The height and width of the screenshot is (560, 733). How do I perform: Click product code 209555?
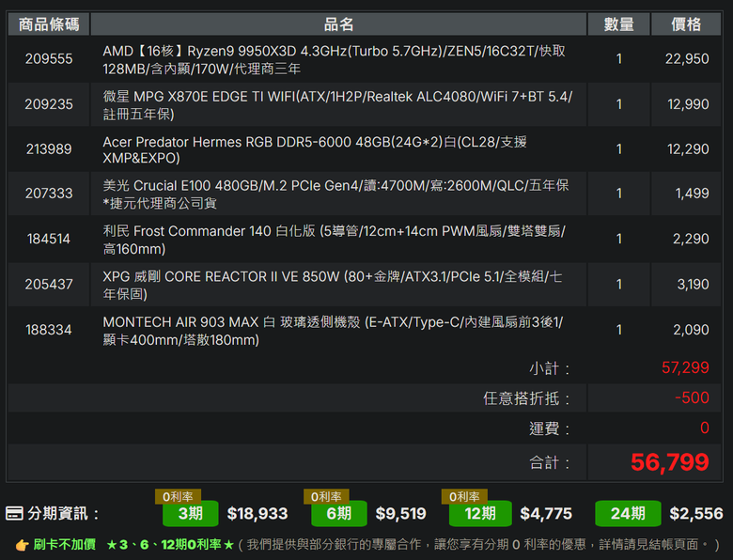(x=49, y=59)
